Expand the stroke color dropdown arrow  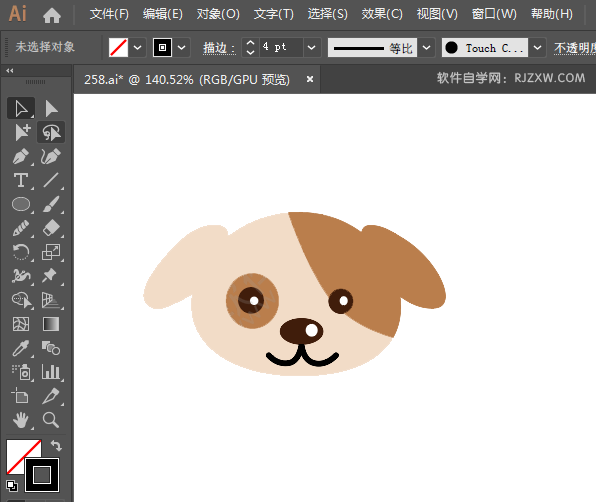[181, 48]
